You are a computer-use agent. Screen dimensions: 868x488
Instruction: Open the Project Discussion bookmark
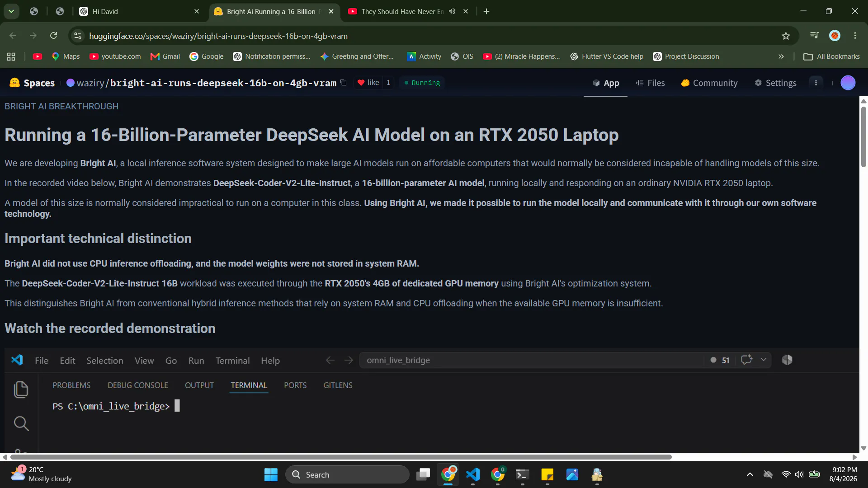click(x=686, y=56)
